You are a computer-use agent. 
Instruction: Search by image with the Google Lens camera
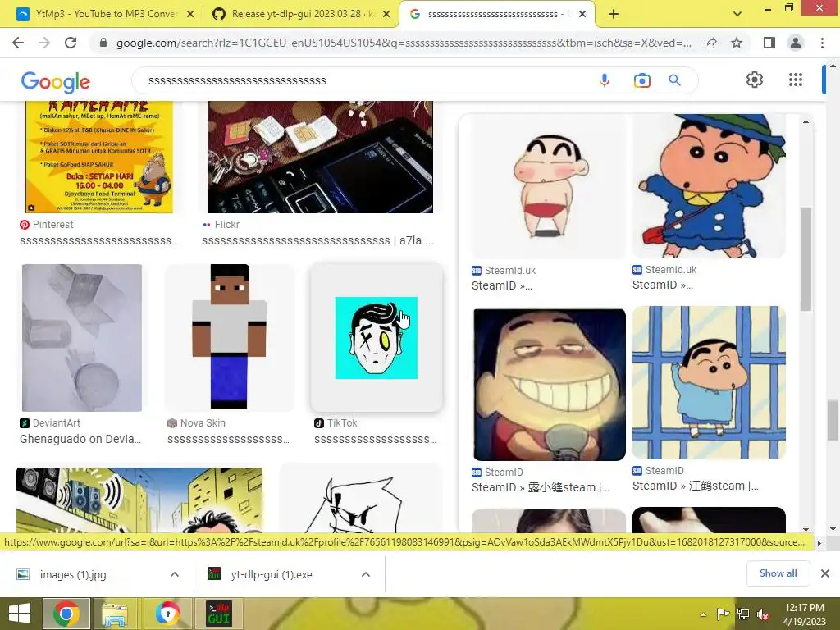click(641, 80)
